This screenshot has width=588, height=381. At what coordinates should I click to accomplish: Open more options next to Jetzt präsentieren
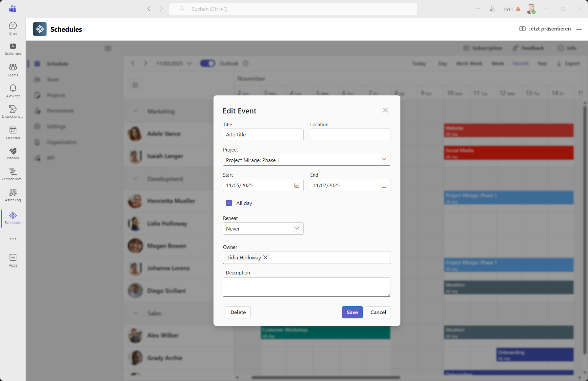click(579, 29)
